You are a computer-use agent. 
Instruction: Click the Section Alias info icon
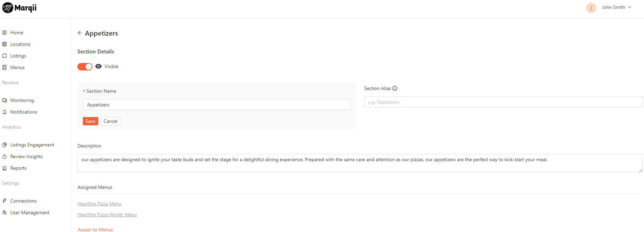click(395, 88)
